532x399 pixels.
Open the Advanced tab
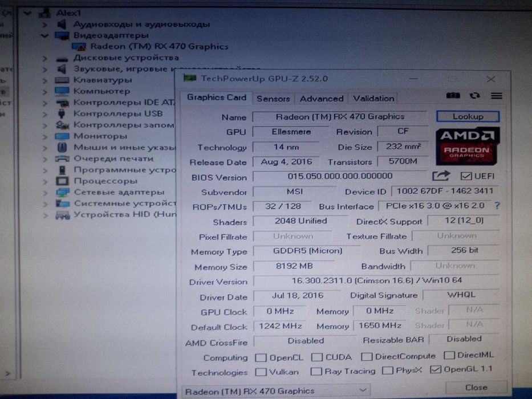point(321,99)
